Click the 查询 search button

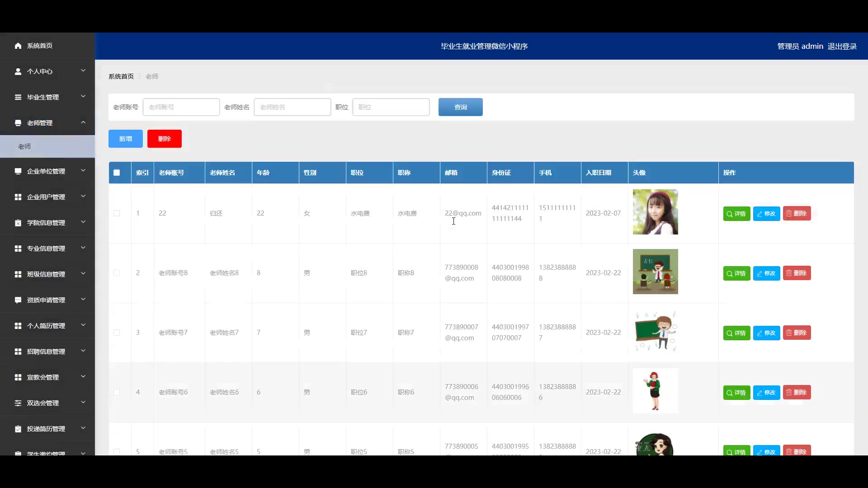pos(460,107)
